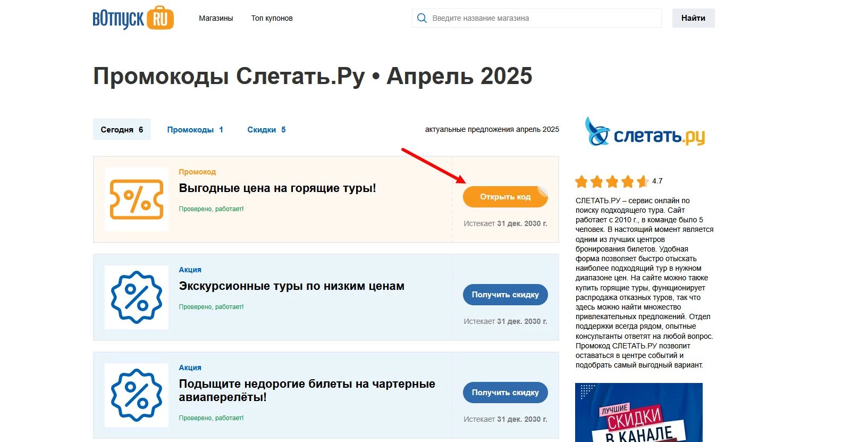Click the search magnifier icon
868x442 pixels.
[422, 18]
